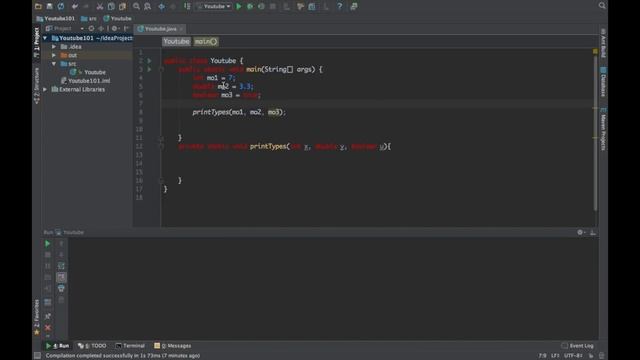Click the Find magnifier icon in toolbar

tap(136, 6)
